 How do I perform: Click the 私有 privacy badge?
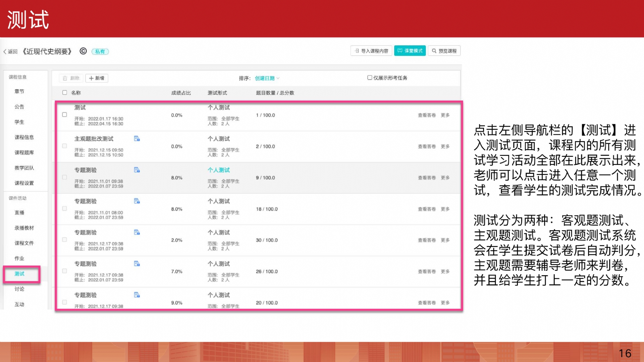pyautogui.click(x=100, y=52)
